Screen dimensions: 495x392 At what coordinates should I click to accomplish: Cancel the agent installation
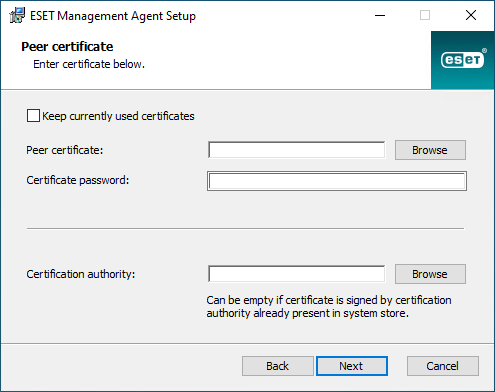[443, 366]
